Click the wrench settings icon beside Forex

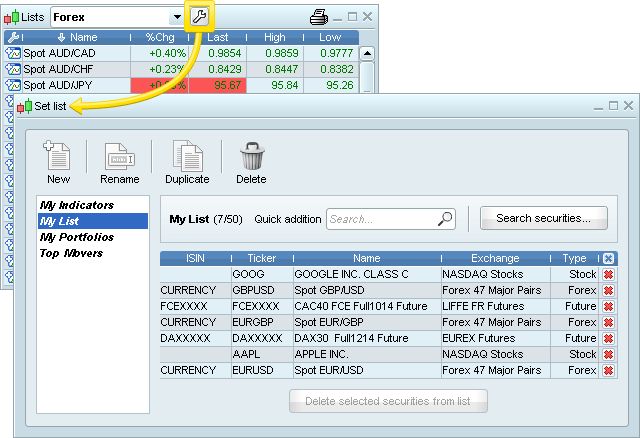(x=198, y=17)
